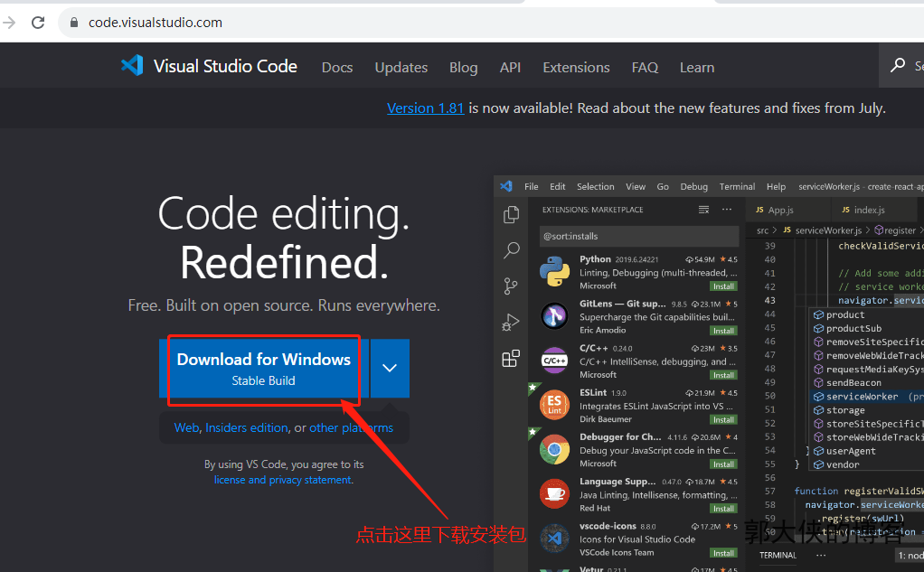Open the Help menu in editor
Screen dimensions: 924x572
pos(776,186)
